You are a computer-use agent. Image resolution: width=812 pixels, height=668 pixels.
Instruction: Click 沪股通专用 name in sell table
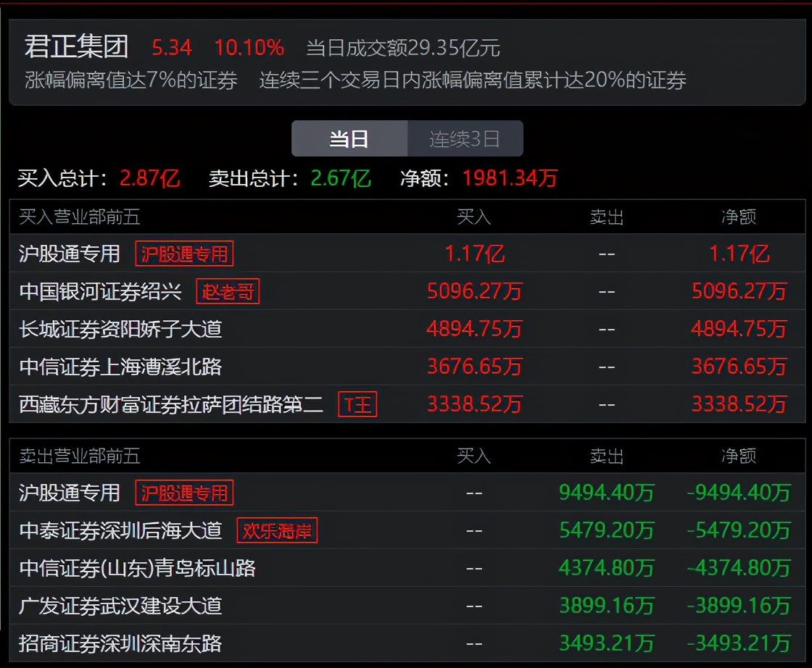coord(70,493)
